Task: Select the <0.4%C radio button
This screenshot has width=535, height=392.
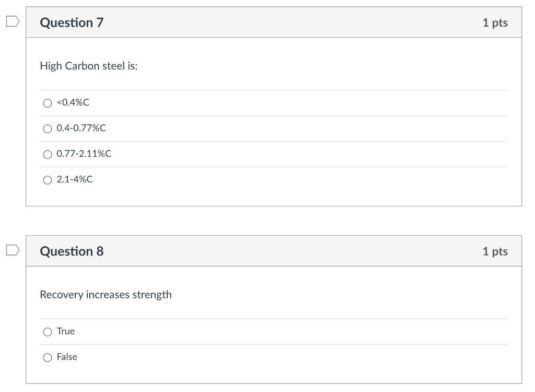Action: pos(48,103)
